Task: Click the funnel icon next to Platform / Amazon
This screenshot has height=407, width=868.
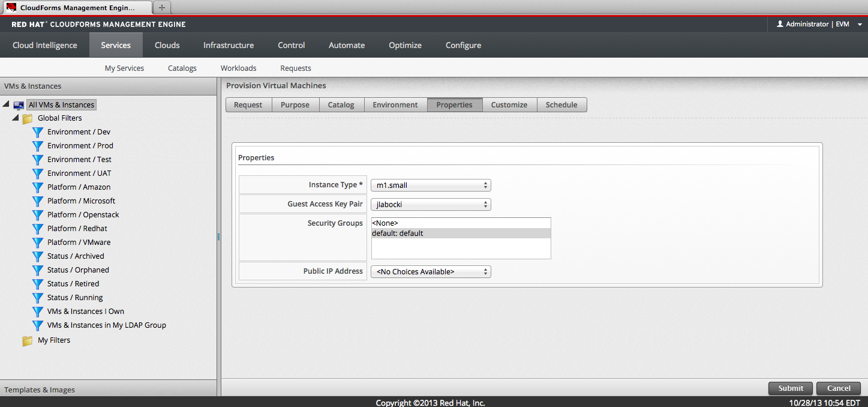Action: click(x=38, y=187)
